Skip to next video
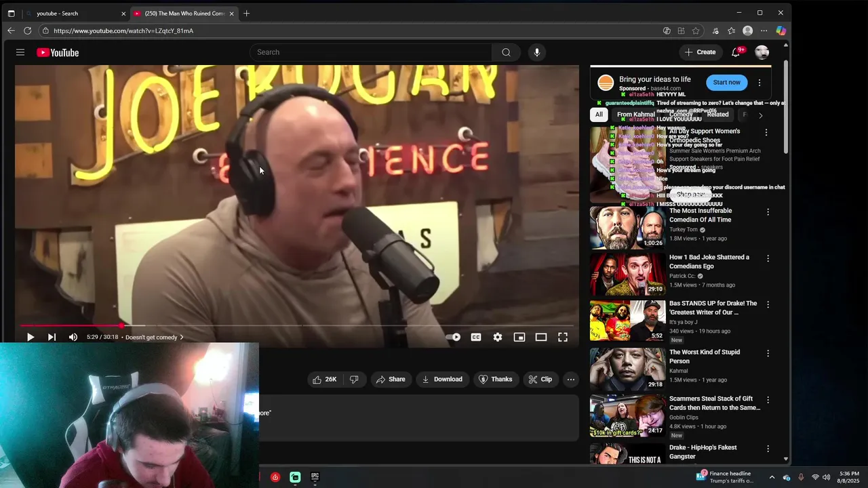Image resolution: width=868 pixels, height=488 pixels. 52,337
